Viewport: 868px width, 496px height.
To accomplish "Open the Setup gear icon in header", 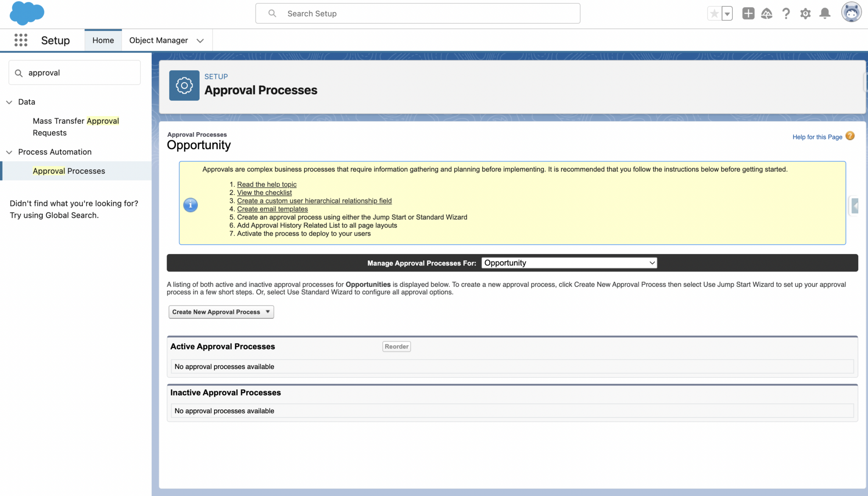I will point(805,13).
